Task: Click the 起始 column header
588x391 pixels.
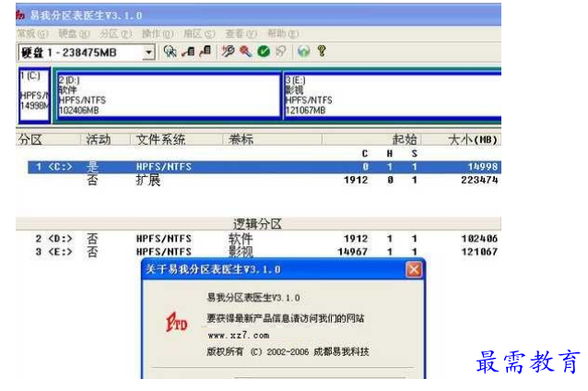Action: [372, 139]
